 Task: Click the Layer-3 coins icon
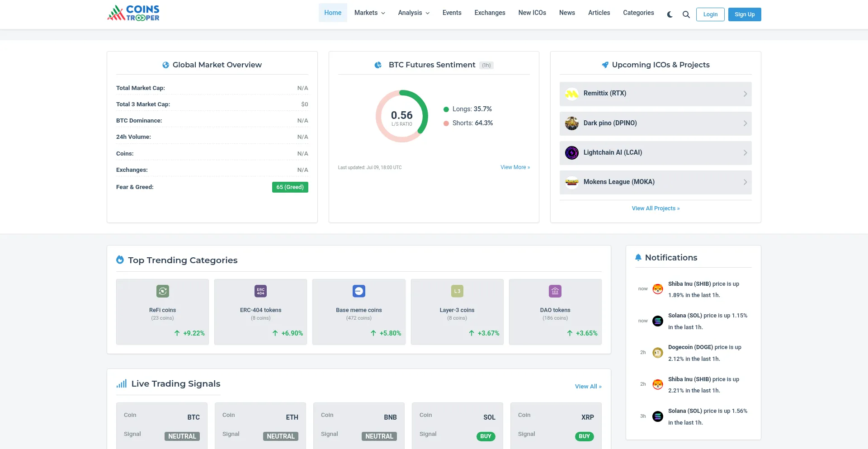pyautogui.click(x=457, y=291)
